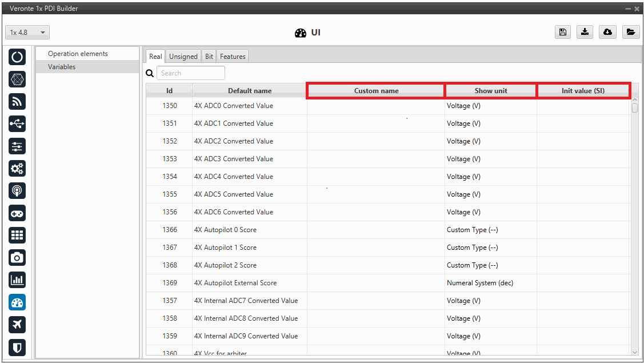
Task: Open the airplane icon section in sidebar
Action: click(17, 325)
